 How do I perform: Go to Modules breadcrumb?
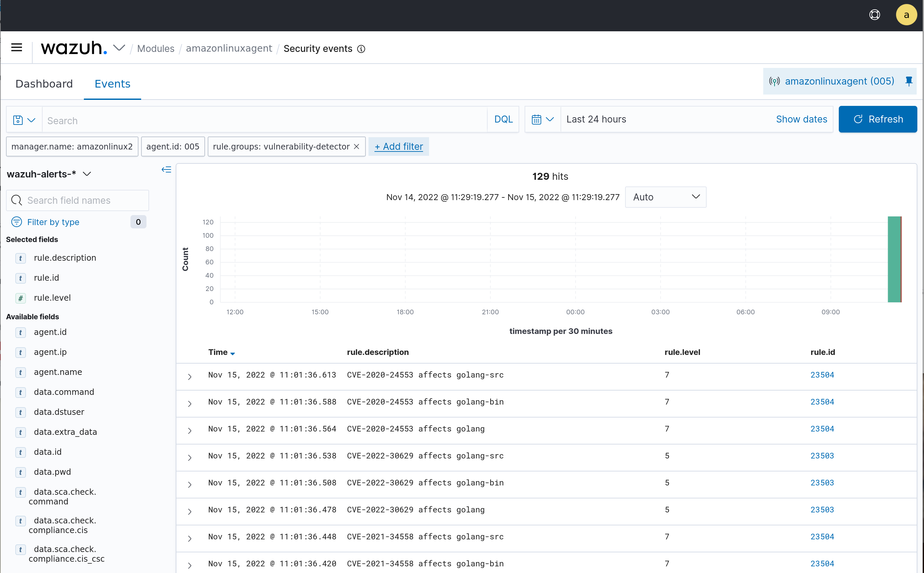pyautogui.click(x=156, y=49)
